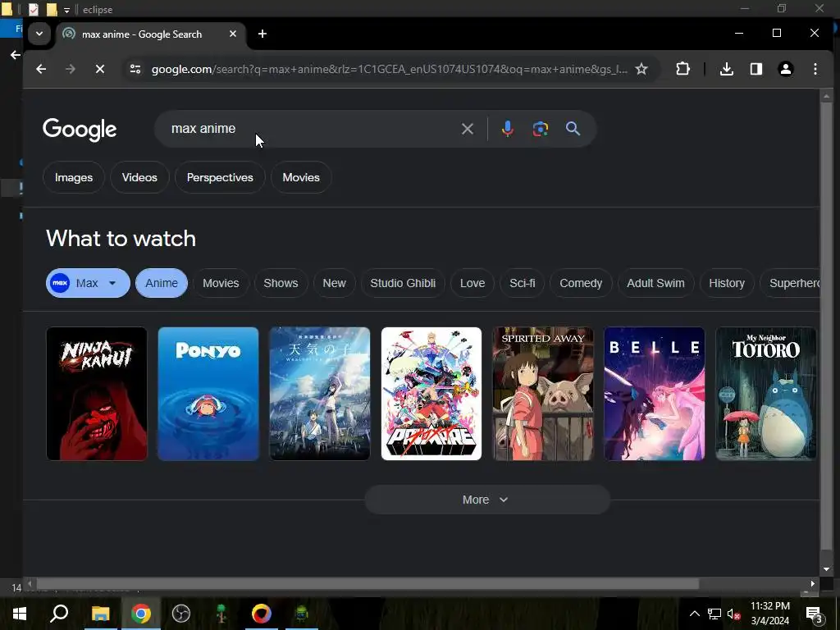Toggle the Anime filter chip
The height and width of the screenshot is (630, 840).
[162, 283]
